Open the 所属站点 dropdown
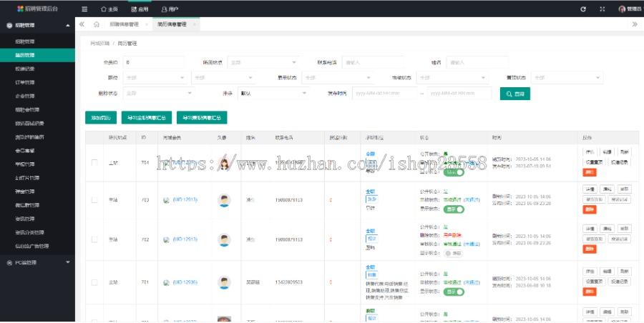This screenshot has width=644, height=323. [265, 62]
